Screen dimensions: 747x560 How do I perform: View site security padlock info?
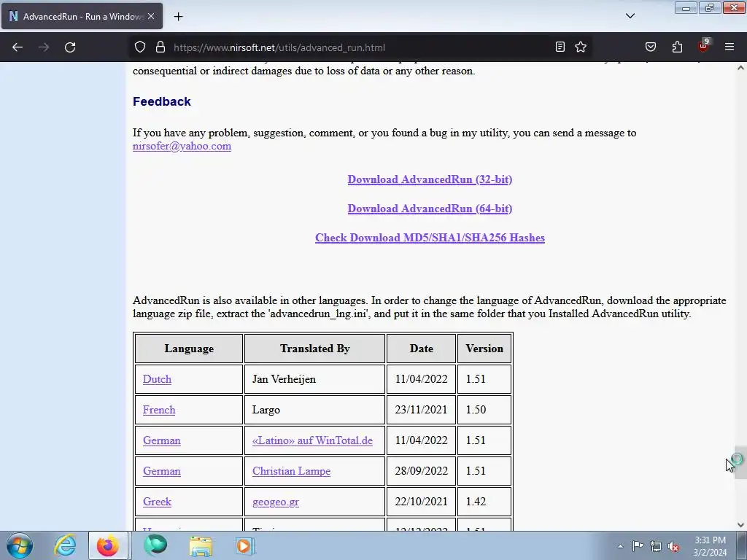160,47
